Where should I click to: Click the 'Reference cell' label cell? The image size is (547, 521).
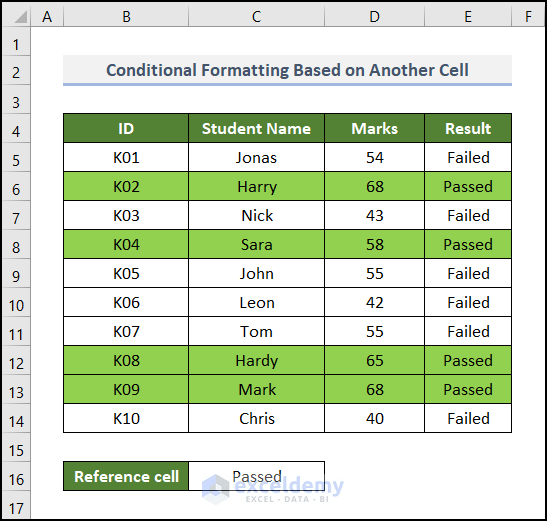pyautogui.click(x=126, y=476)
